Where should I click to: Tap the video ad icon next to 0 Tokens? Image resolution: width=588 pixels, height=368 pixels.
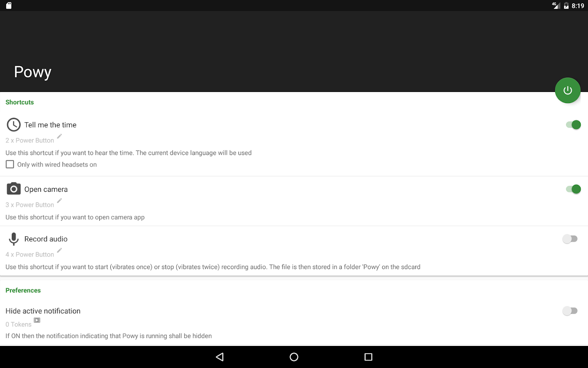(37, 320)
